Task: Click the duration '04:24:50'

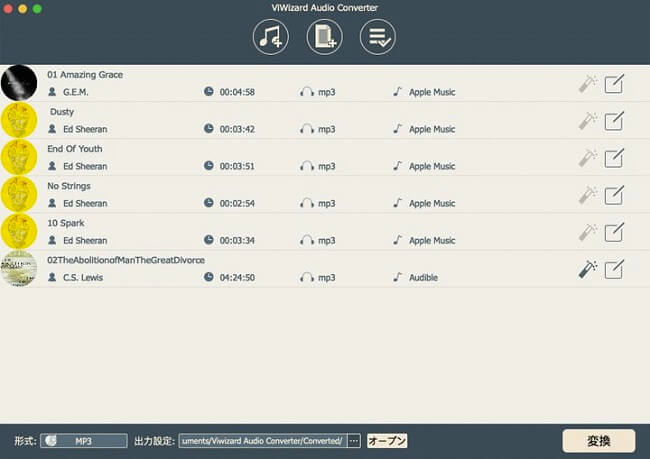Action: coord(237,278)
